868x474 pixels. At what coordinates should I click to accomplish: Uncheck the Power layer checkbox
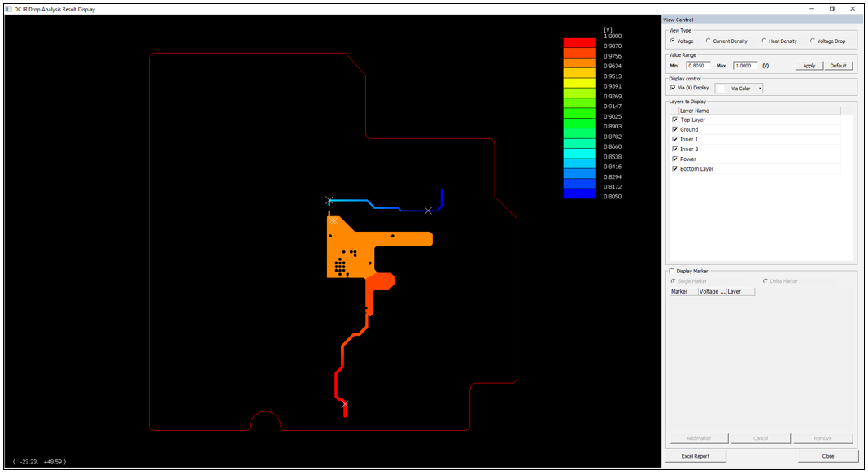(675, 159)
